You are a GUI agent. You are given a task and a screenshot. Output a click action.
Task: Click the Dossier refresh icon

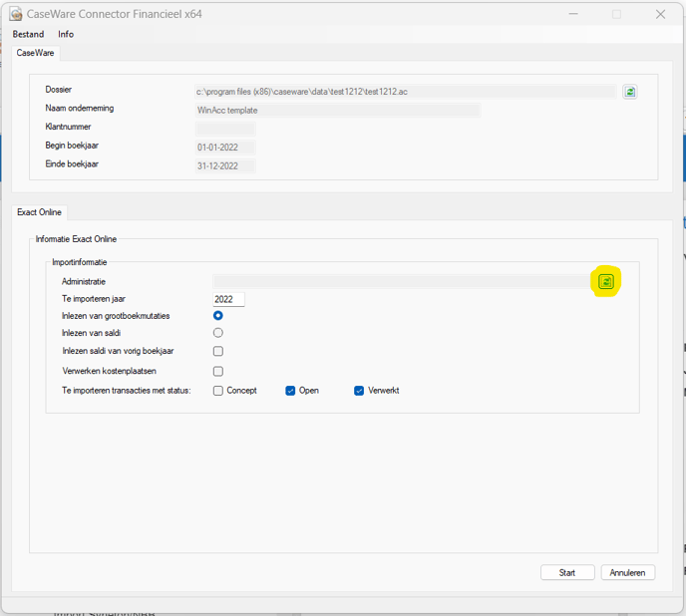629,92
